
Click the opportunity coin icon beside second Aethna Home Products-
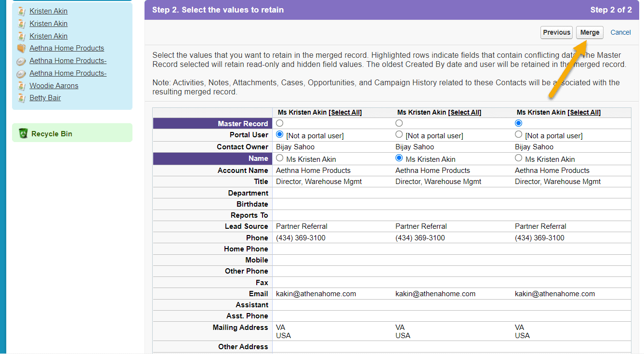click(x=21, y=73)
